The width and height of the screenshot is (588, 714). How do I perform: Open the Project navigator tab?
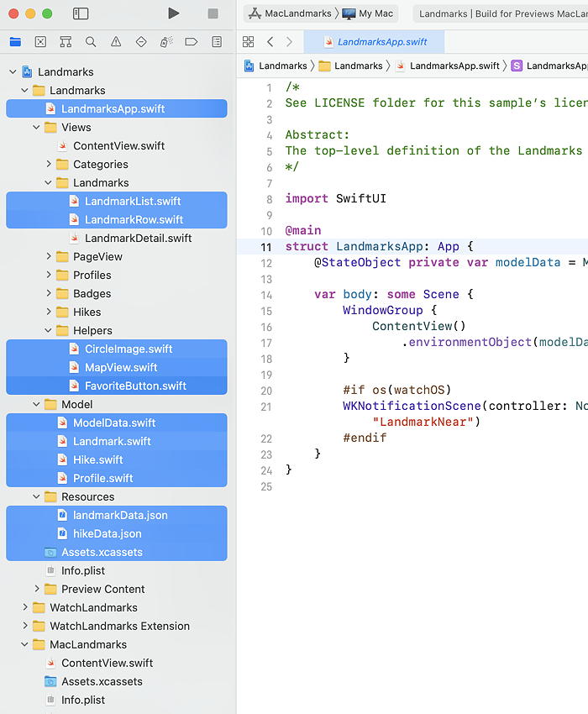pos(15,42)
